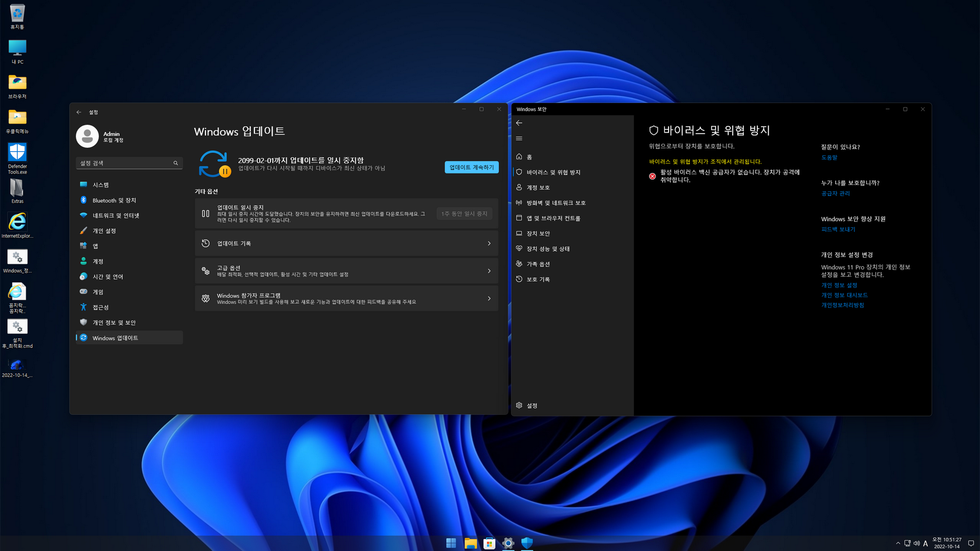The height and width of the screenshot is (551, 980).
Task: Open 방화벽 및 네트워크 보호 nav item
Action: pos(572,203)
